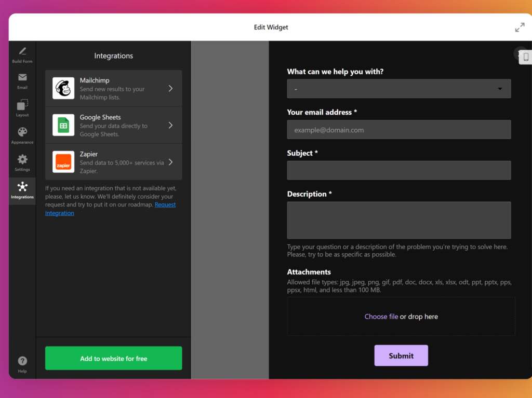Click 'Choose file' to upload an attachment
The width and height of the screenshot is (532, 398).
pyautogui.click(x=381, y=316)
